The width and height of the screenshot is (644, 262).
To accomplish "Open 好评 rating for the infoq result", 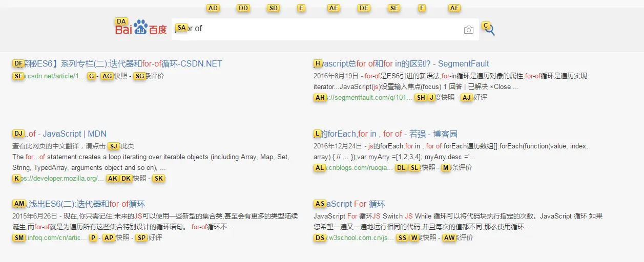I will [x=149, y=238].
